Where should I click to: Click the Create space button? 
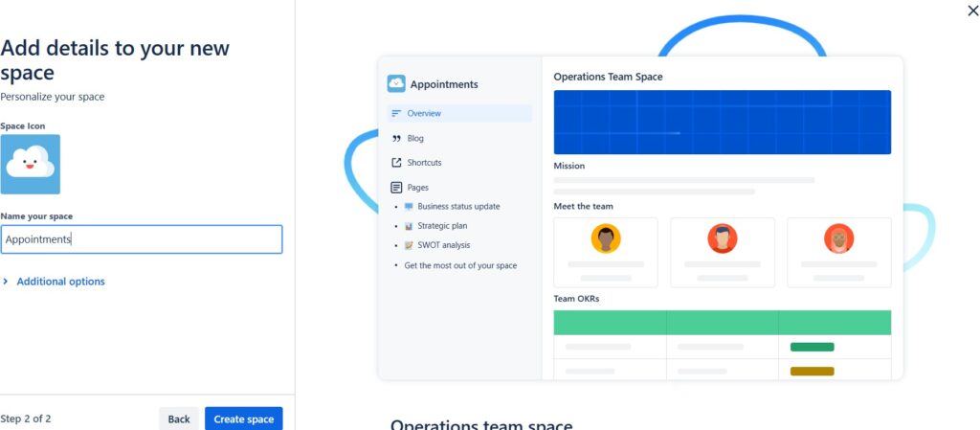pos(244,419)
